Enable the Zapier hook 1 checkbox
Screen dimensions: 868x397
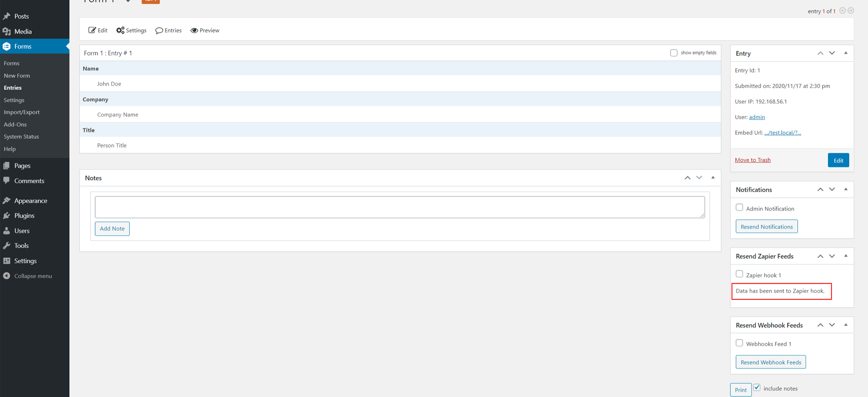[739, 274]
